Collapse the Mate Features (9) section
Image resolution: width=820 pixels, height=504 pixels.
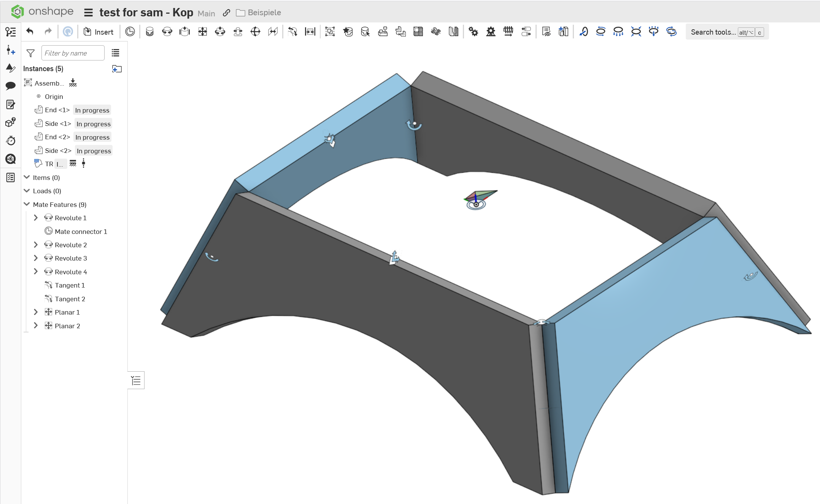27,204
